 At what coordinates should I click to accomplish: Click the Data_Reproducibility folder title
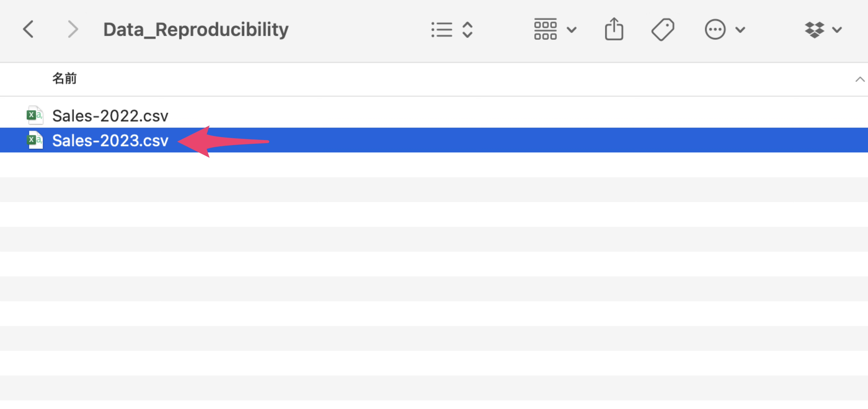(x=196, y=29)
